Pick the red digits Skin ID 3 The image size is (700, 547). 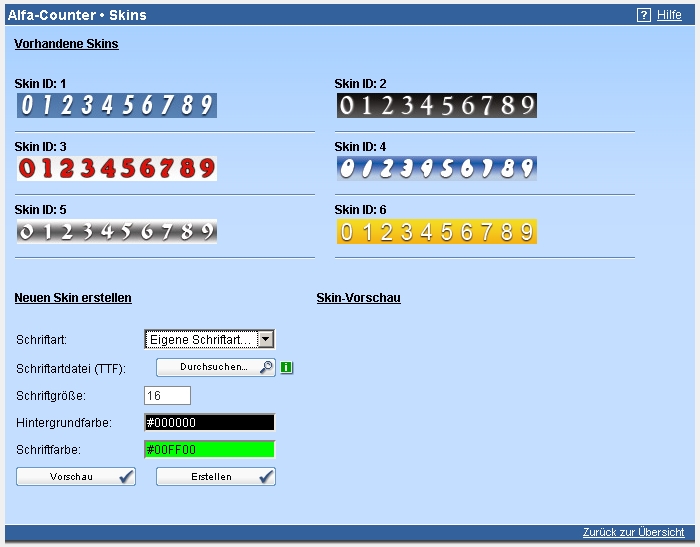[116, 168]
